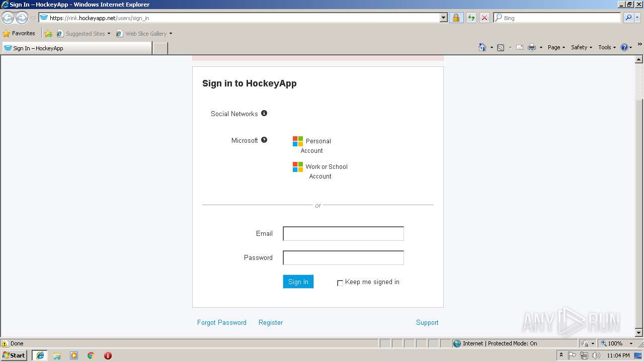Show hidden tray icons arrow

click(561, 355)
